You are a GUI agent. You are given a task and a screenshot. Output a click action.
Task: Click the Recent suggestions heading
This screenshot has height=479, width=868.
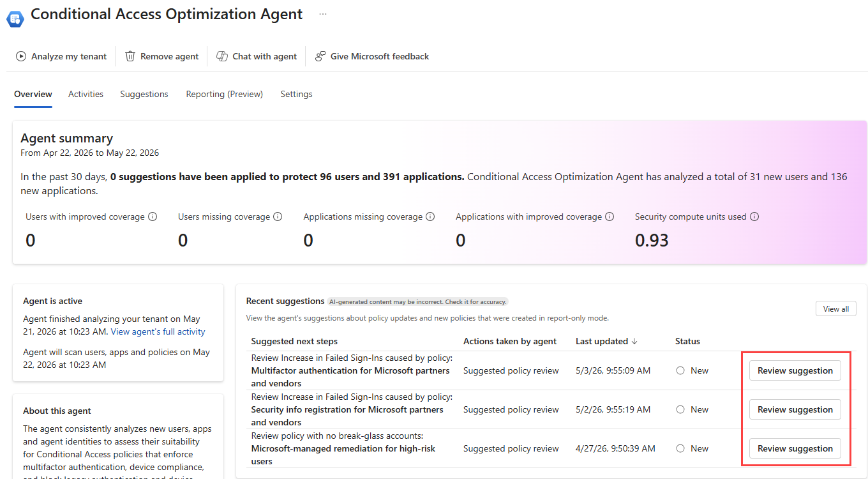click(x=285, y=301)
